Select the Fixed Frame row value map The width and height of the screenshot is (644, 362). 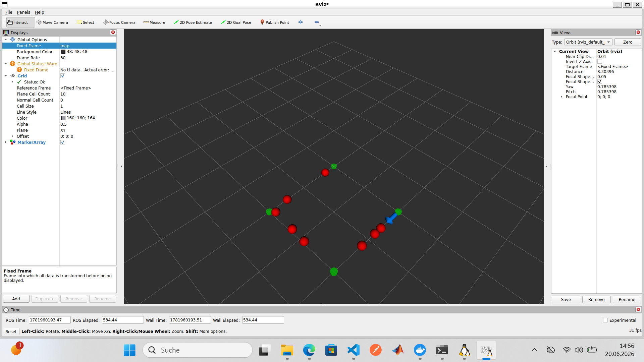pos(65,46)
